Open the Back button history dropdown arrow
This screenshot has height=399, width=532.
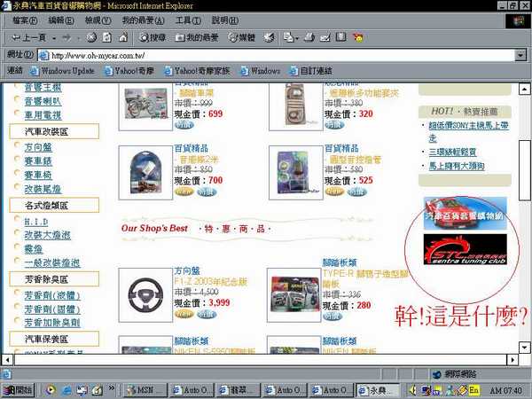(x=52, y=36)
